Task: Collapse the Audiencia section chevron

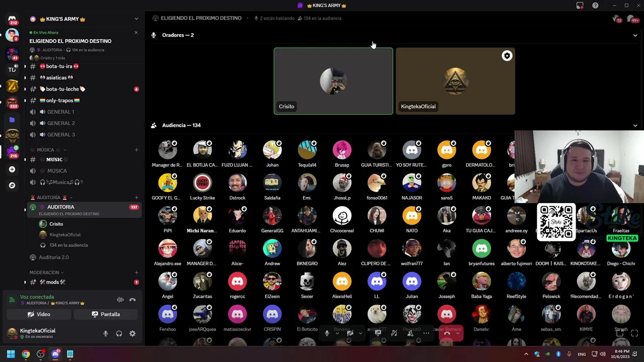Action: (x=635, y=125)
